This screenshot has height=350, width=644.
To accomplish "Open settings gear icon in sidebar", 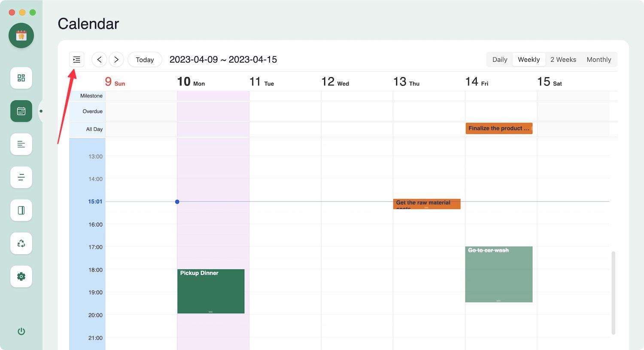I will 21,276.
